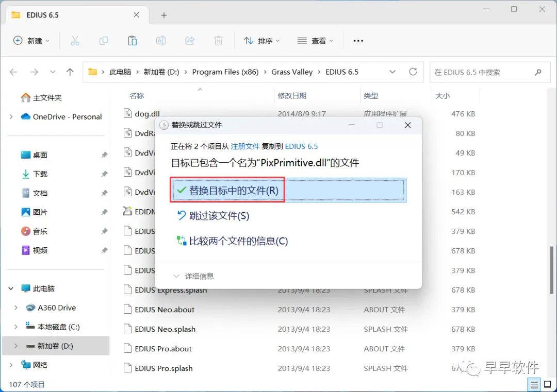Click the search magnifier icon

[538, 72]
